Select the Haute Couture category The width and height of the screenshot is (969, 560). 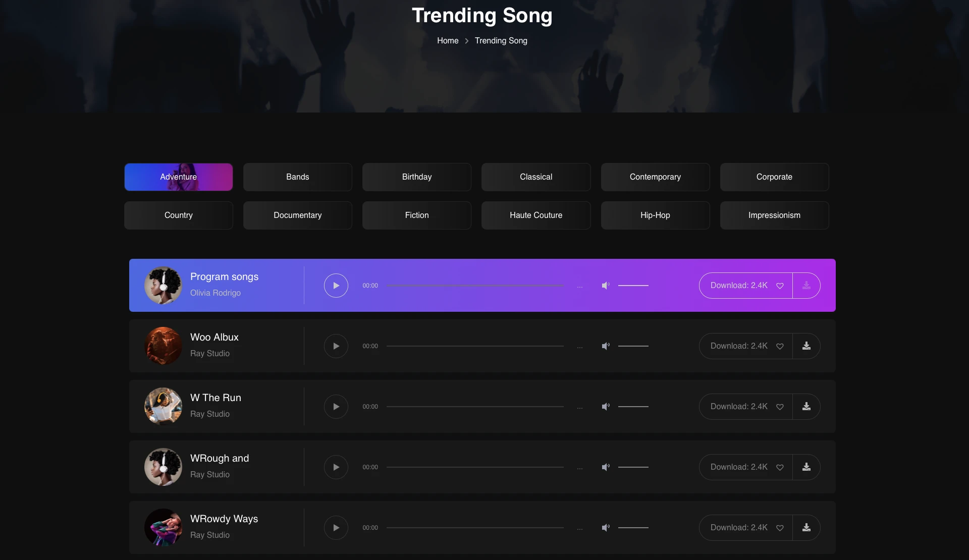click(x=536, y=215)
